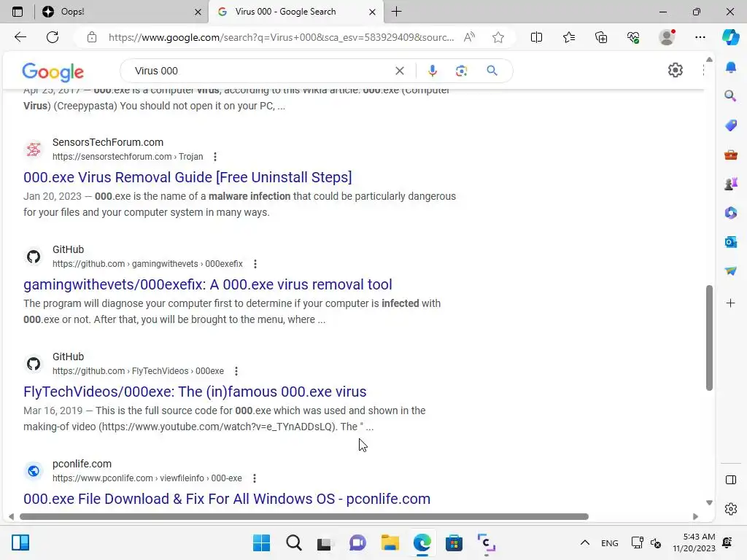Open more options for FlyTechVideos result
Screen dimensions: 747x560
pos(236,371)
